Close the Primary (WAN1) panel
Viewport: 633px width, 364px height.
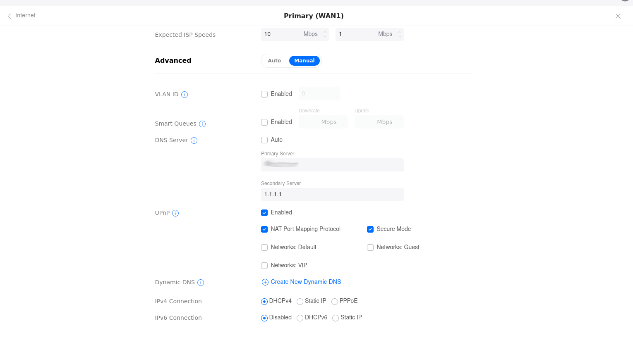[618, 16]
